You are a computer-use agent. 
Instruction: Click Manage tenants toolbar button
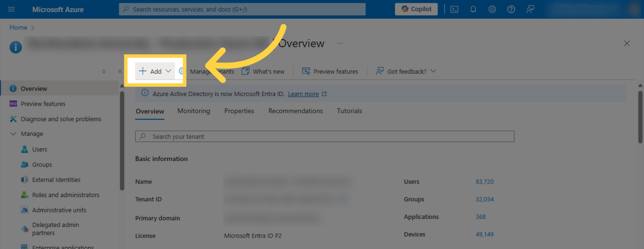(206, 71)
